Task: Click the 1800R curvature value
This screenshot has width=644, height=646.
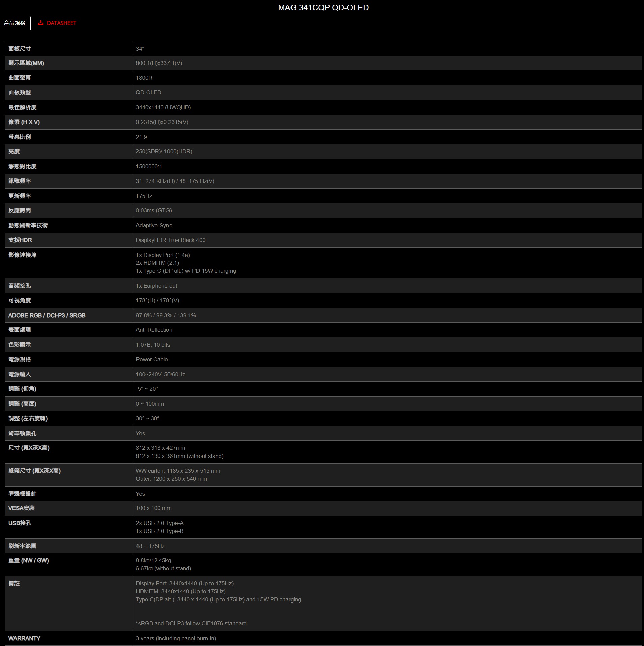Action: tap(144, 78)
